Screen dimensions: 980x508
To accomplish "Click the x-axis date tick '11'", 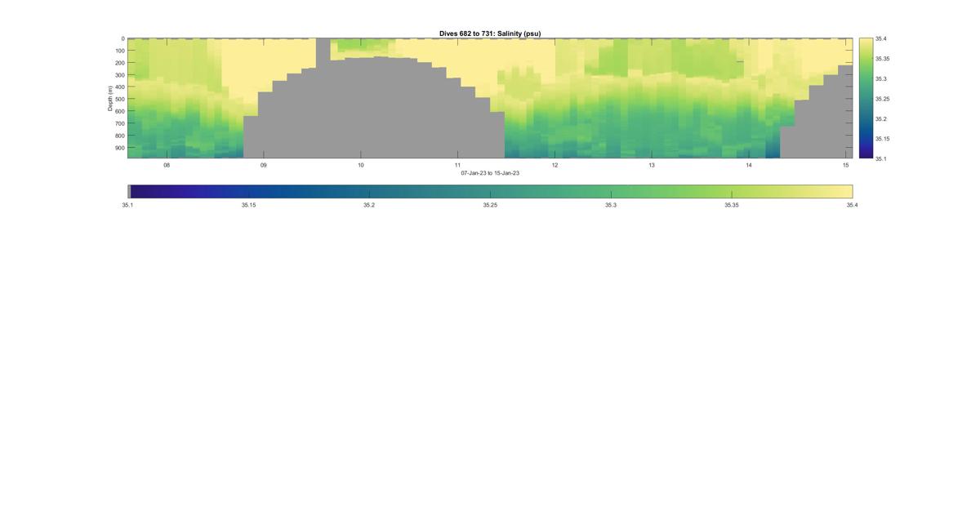I will [x=458, y=165].
